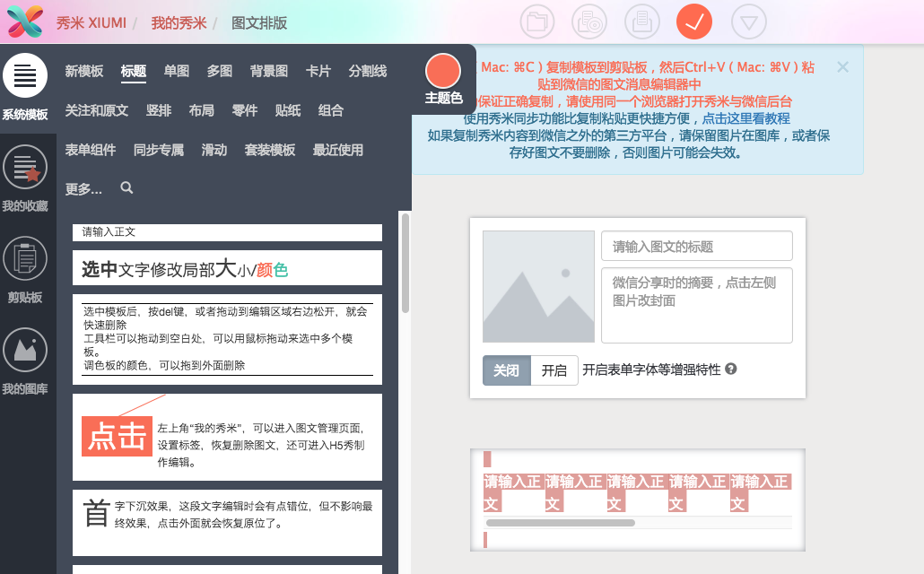Open the 新模板 category tab

click(x=84, y=72)
